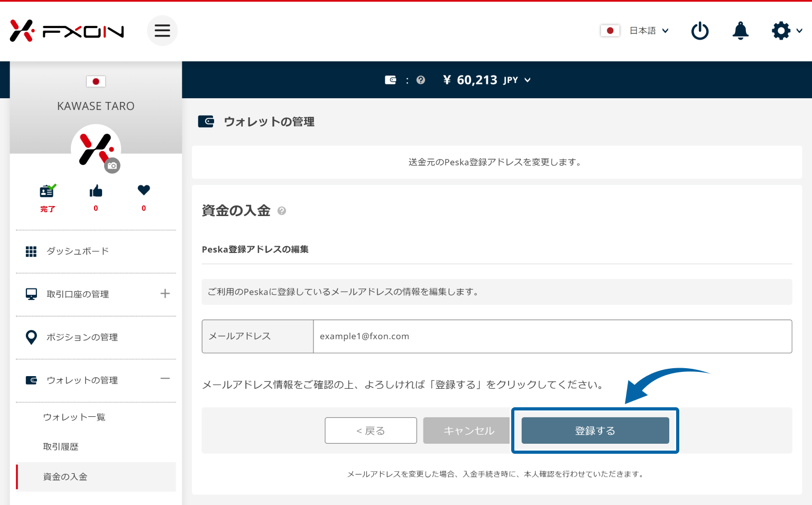
Task: Click the heart favorites icon
Action: 144,190
